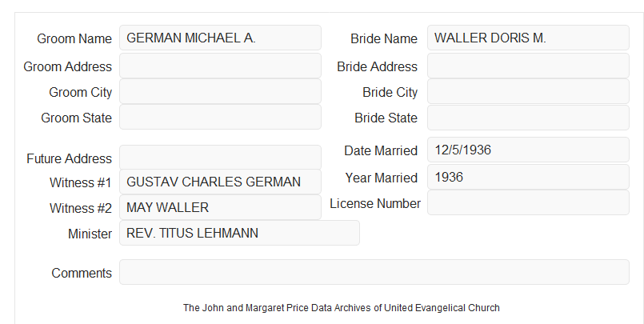Click Witness #1 field with Gustav Charles German
Screen dimensions: 644x324
[220, 182]
